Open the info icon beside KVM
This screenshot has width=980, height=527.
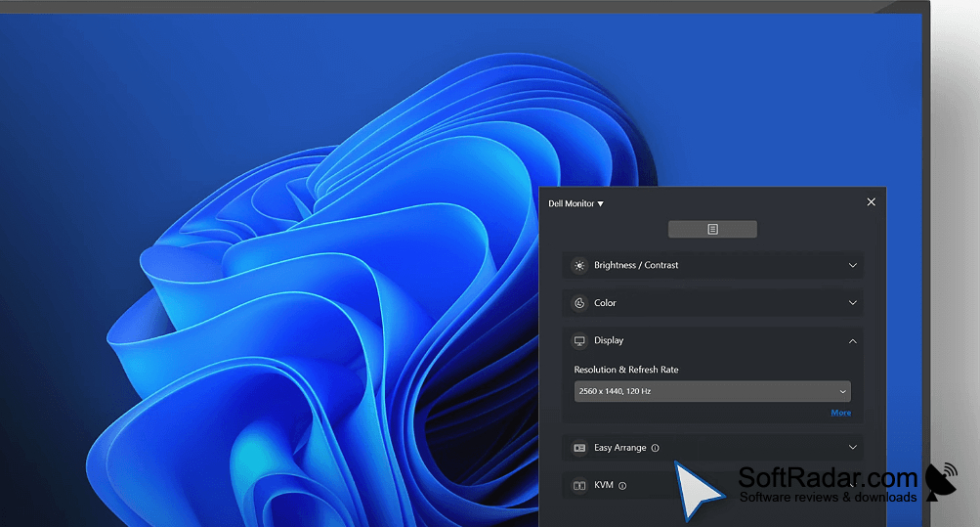[x=622, y=486]
